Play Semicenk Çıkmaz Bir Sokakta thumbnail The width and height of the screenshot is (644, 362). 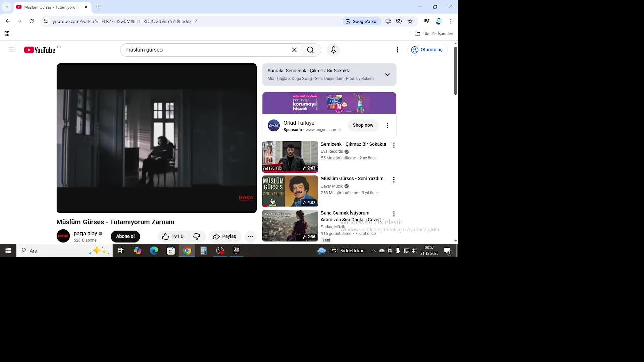[290, 157]
